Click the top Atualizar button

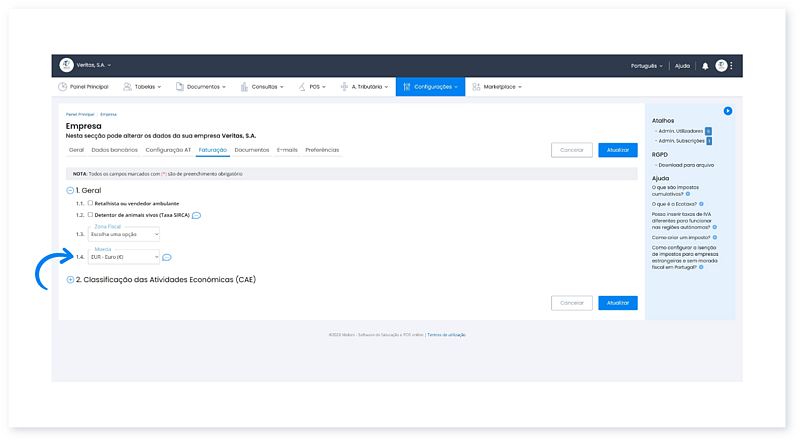point(617,150)
